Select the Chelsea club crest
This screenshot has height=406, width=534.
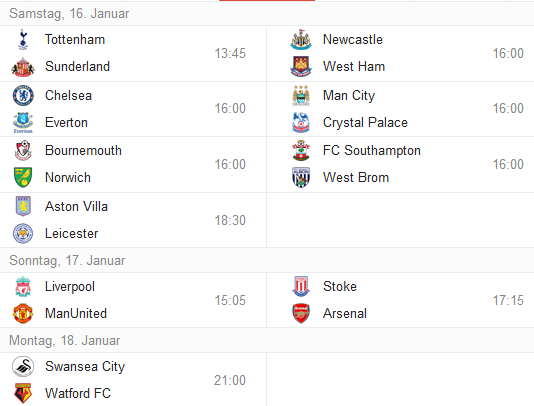[23, 95]
